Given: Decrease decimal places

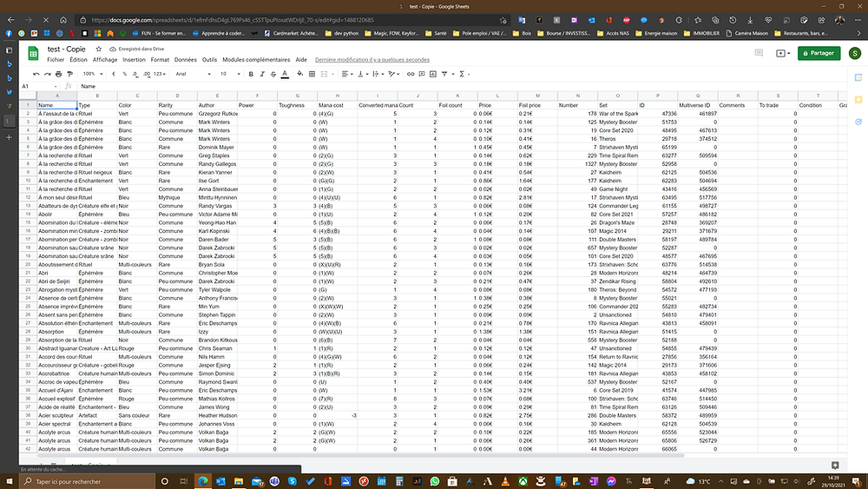Looking at the screenshot, I should pyautogui.click(x=135, y=74).
